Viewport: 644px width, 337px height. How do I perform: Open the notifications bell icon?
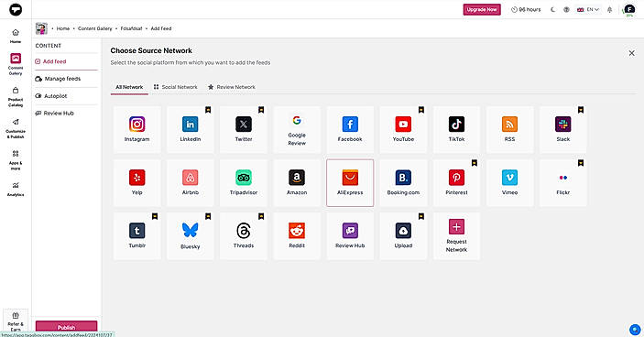[x=609, y=9]
